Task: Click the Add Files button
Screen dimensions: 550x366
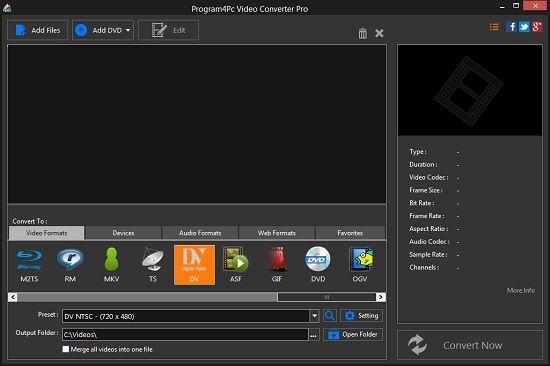Action: [x=38, y=30]
